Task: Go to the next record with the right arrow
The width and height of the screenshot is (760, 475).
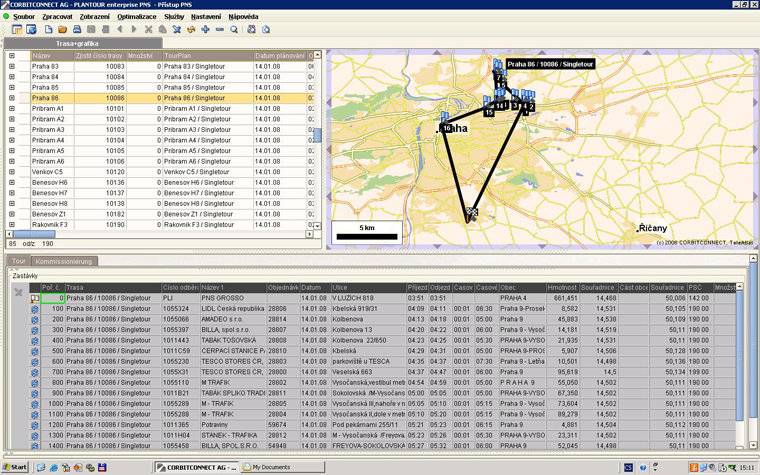Action: point(134,30)
